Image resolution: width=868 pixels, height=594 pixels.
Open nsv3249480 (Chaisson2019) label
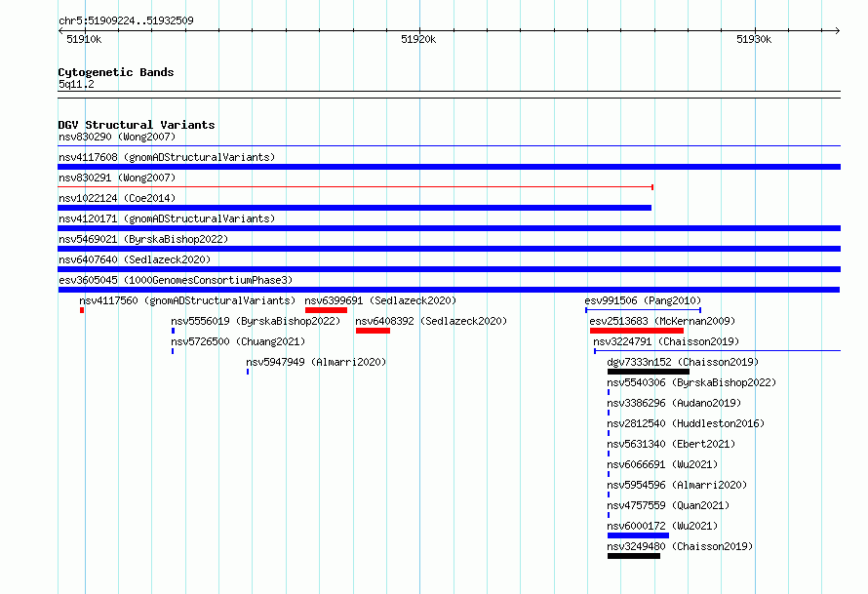pos(680,546)
